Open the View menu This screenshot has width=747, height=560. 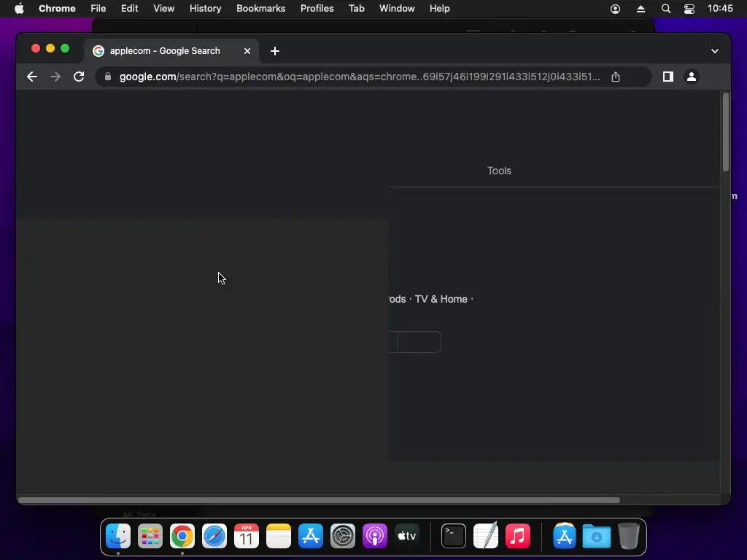pos(163,9)
